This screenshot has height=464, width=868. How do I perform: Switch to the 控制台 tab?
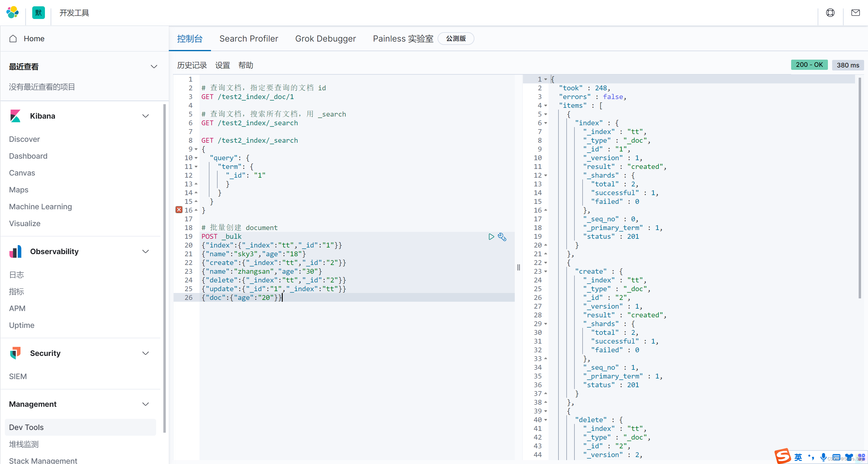click(190, 39)
